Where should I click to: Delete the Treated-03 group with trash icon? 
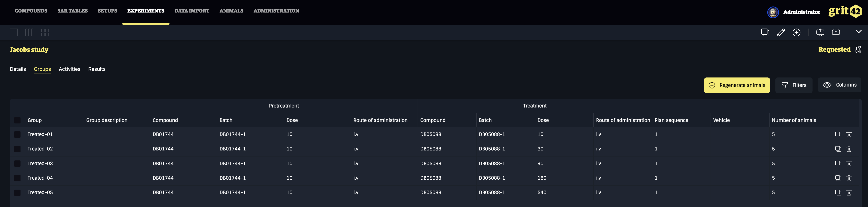click(x=849, y=163)
